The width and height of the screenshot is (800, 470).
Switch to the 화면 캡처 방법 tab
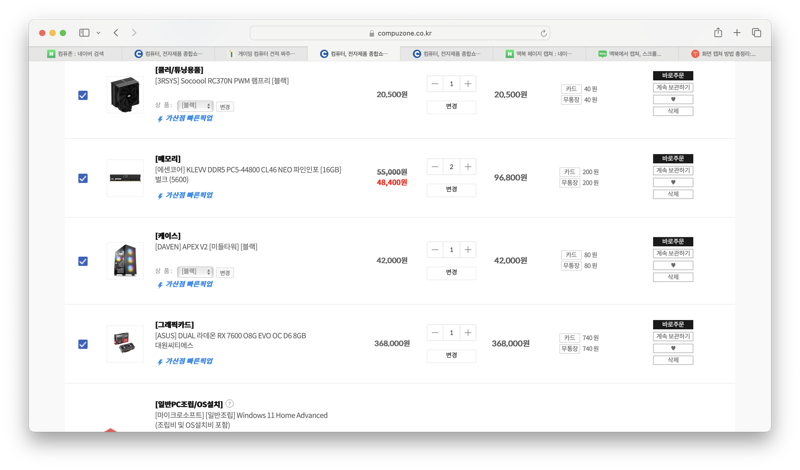pos(724,54)
